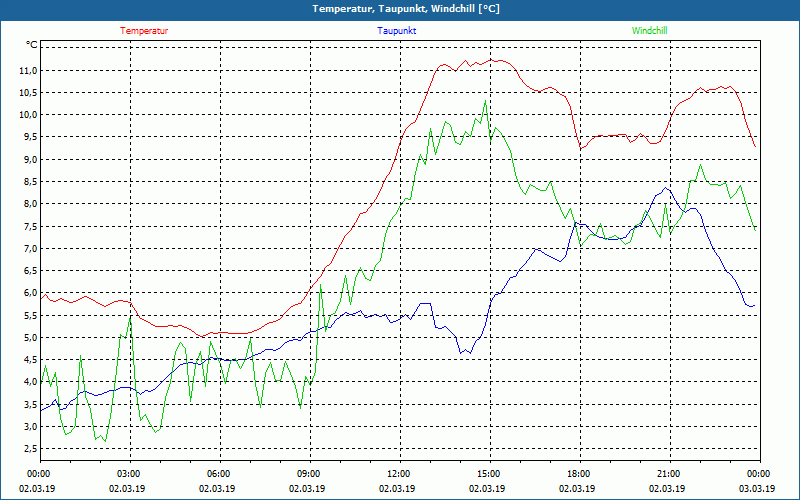Click the 7,0 y-axis value
Image resolution: width=800 pixels, height=500 pixels.
point(30,248)
